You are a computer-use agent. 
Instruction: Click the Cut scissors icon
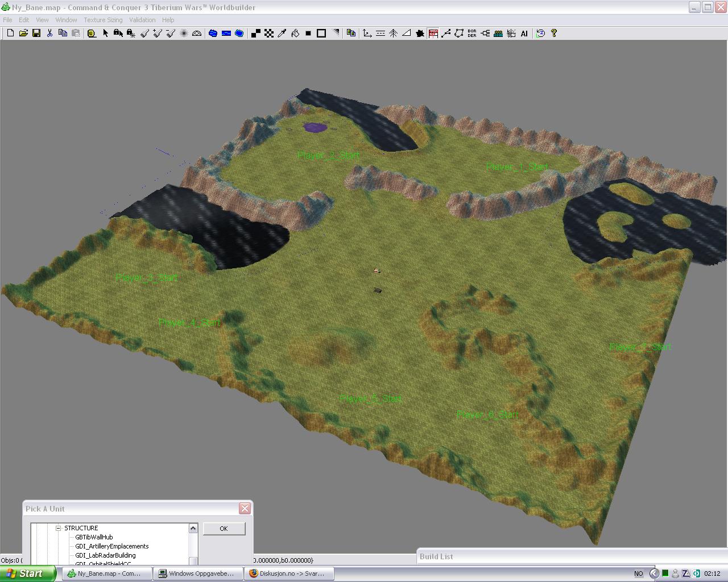coord(49,34)
